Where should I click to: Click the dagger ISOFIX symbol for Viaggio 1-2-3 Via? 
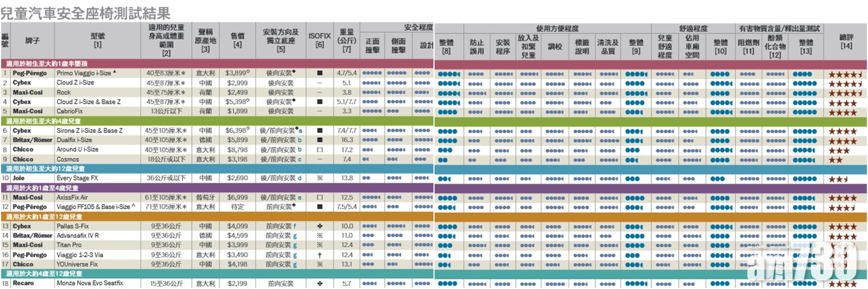pos(319,255)
